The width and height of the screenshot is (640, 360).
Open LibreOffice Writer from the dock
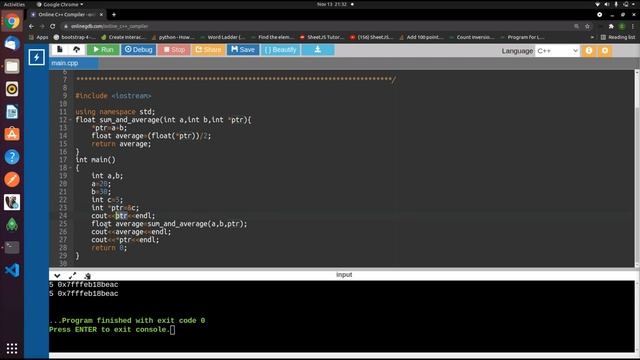pos(12,111)
